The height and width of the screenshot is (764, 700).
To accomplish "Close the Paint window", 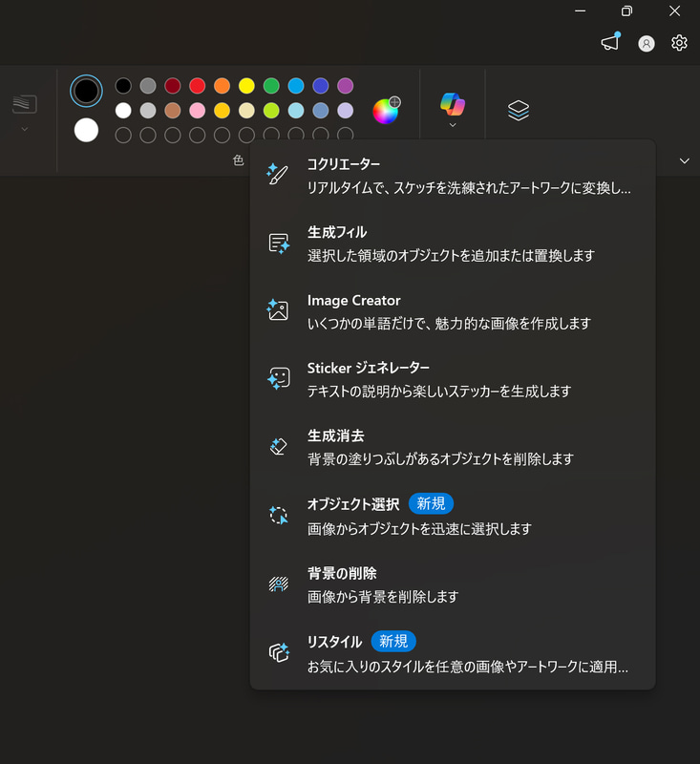I will tap(674, 11).
